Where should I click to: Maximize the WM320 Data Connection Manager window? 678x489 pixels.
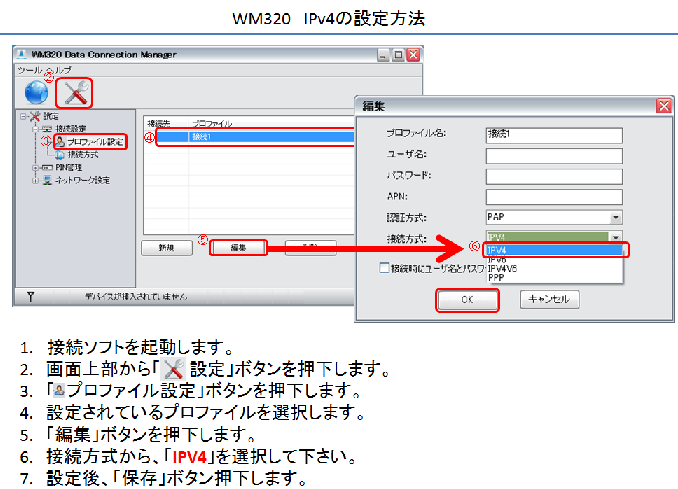point(398,55)
